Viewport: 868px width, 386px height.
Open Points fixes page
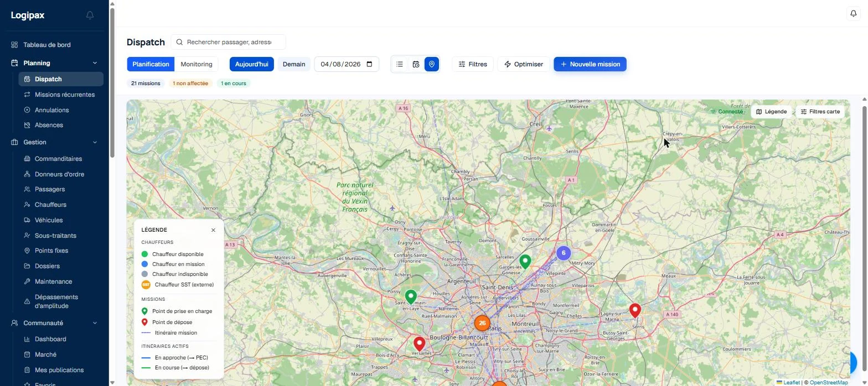(61, 251)
